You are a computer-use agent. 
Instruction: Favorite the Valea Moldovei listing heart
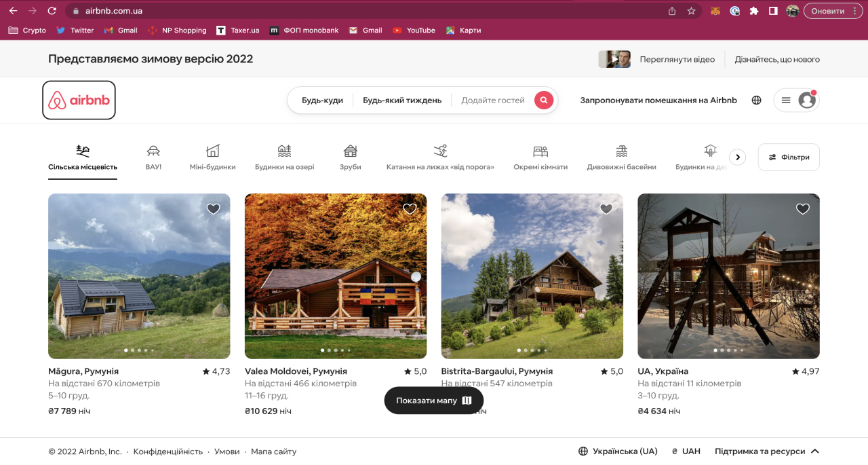coord(410,209)
